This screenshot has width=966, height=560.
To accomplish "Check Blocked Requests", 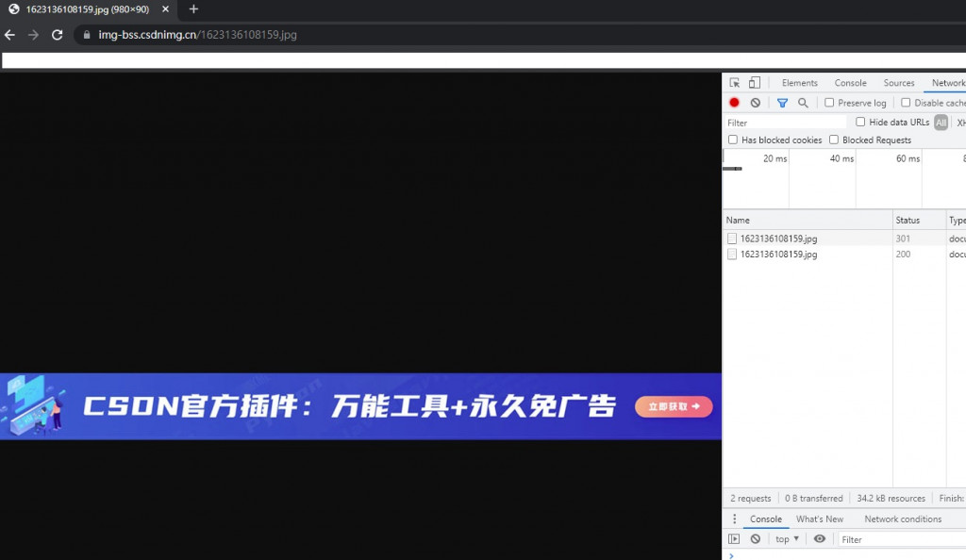I will tap(834, 140).
